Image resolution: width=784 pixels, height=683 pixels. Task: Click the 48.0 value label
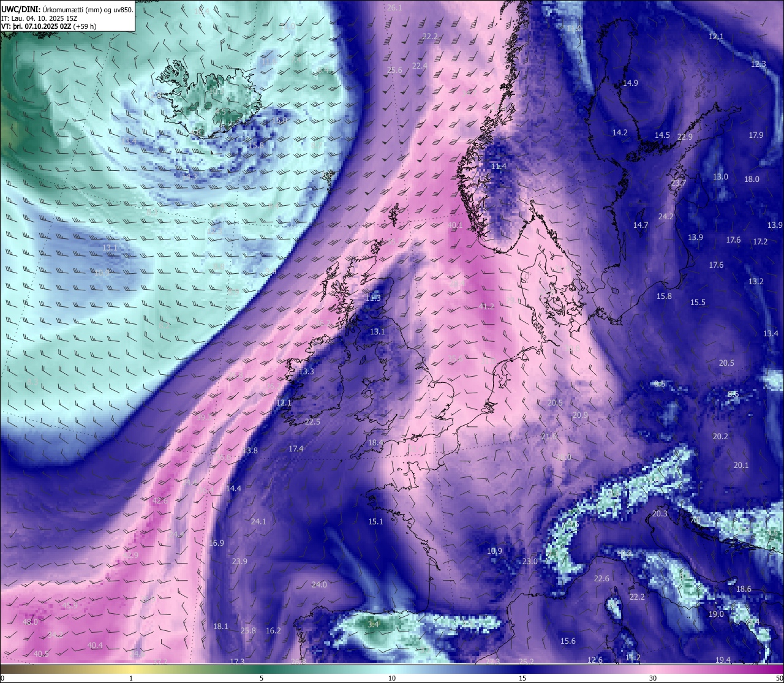point(30,622)
